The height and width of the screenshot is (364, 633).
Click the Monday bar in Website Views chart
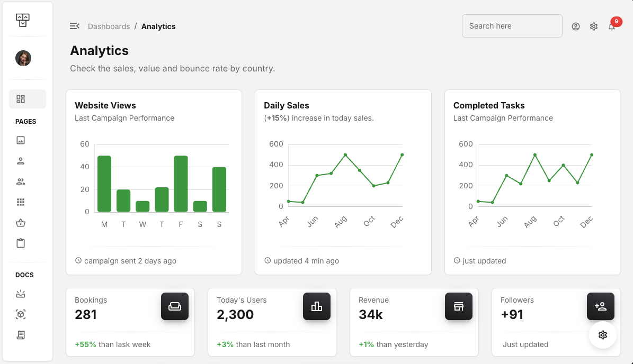pyautogui.click(x=104, y=184)
